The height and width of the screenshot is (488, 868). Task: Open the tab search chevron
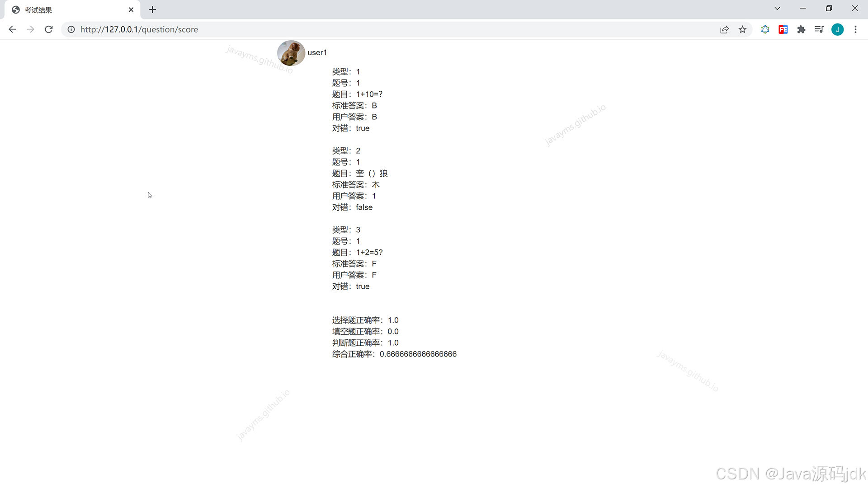click(x=777, y=8)
